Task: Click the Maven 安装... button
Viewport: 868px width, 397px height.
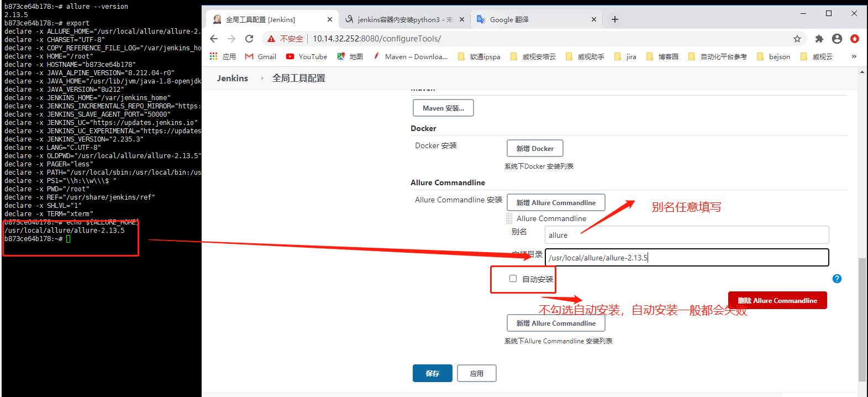Action: click(x=443, y=108)
